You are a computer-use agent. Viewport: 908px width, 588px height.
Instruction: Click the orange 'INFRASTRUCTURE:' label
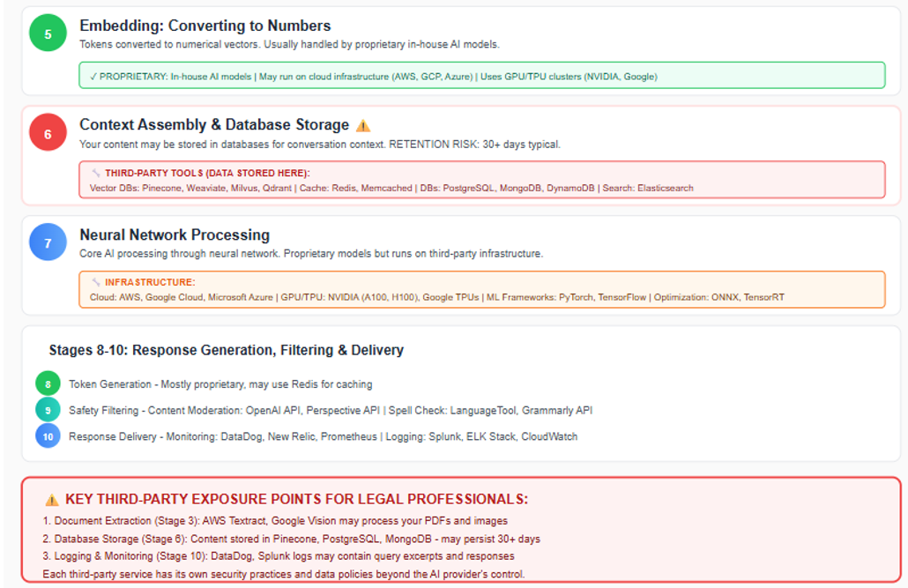pos(150,282)
